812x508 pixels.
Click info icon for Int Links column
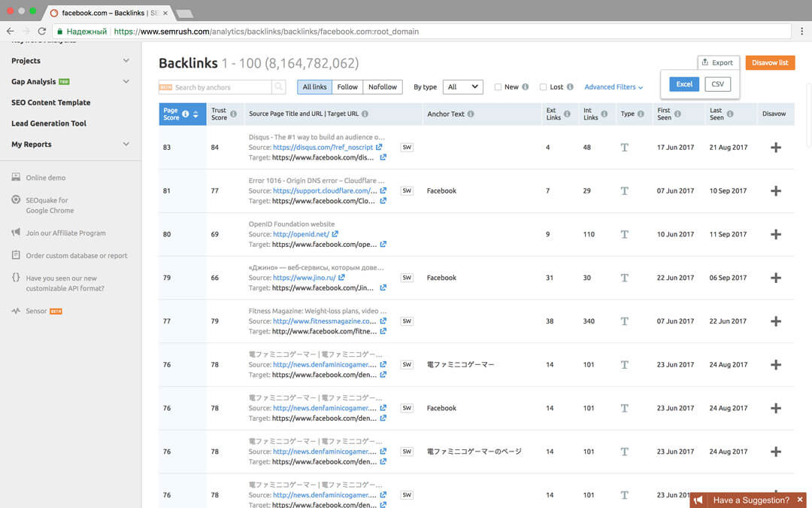click(604, 114)
